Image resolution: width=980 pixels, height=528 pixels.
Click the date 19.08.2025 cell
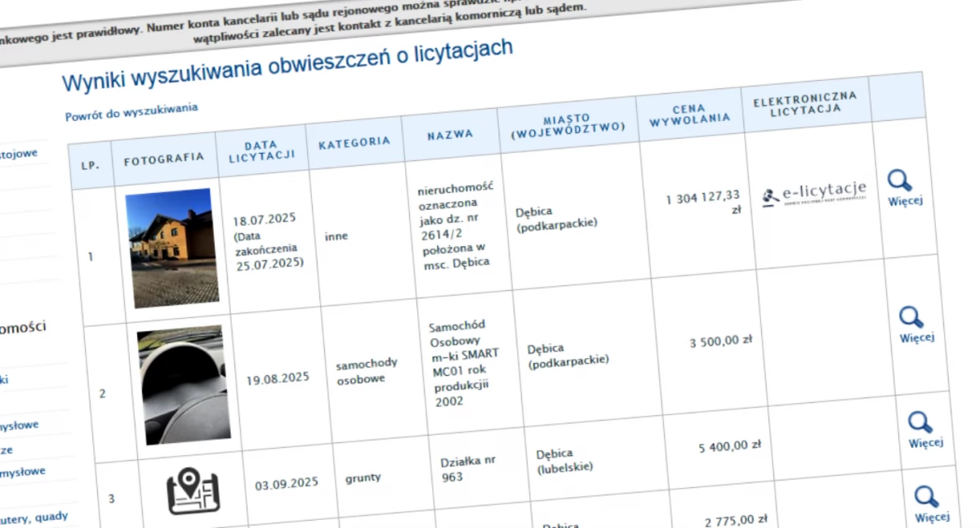click(x=278, y=378)
